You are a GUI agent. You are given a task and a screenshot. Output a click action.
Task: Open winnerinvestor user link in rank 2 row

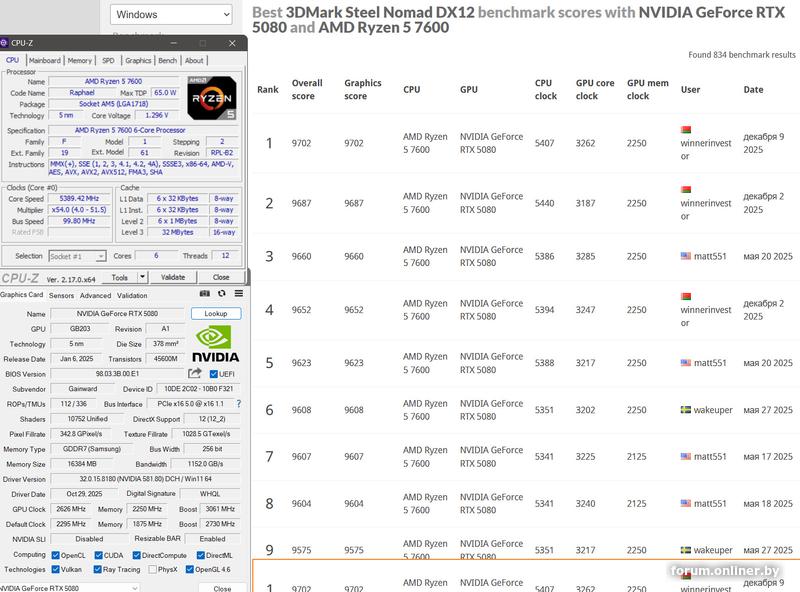pos(706,209)
